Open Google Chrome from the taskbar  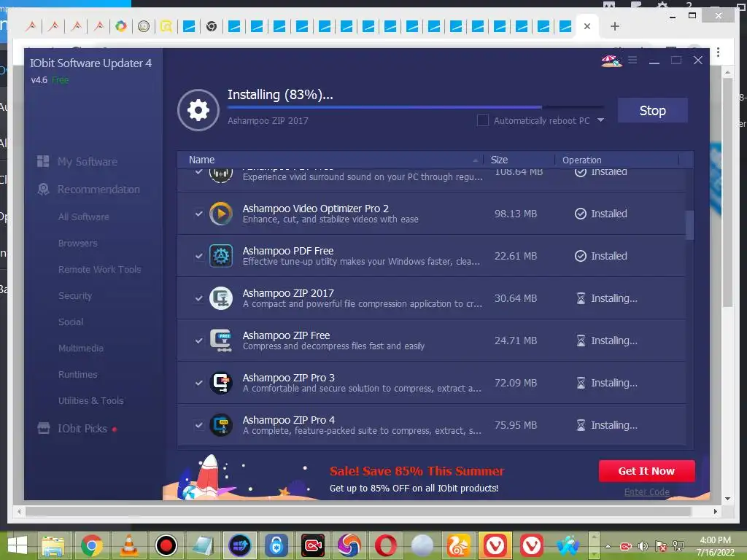[91, 545]
